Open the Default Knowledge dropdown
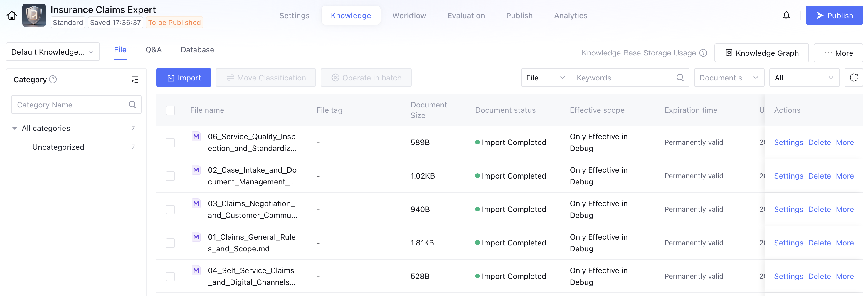This screenshot has height=296, width=868. point(53,52)
